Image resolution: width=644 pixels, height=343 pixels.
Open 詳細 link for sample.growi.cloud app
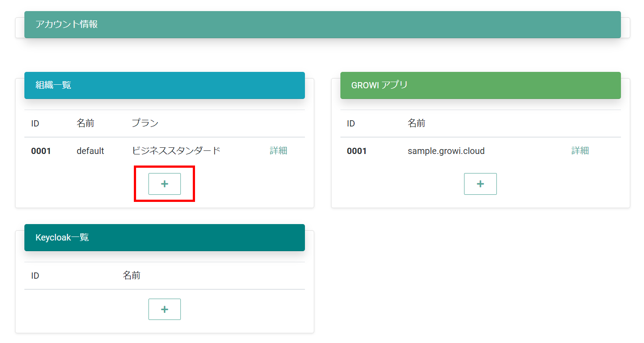pos(580,151)
